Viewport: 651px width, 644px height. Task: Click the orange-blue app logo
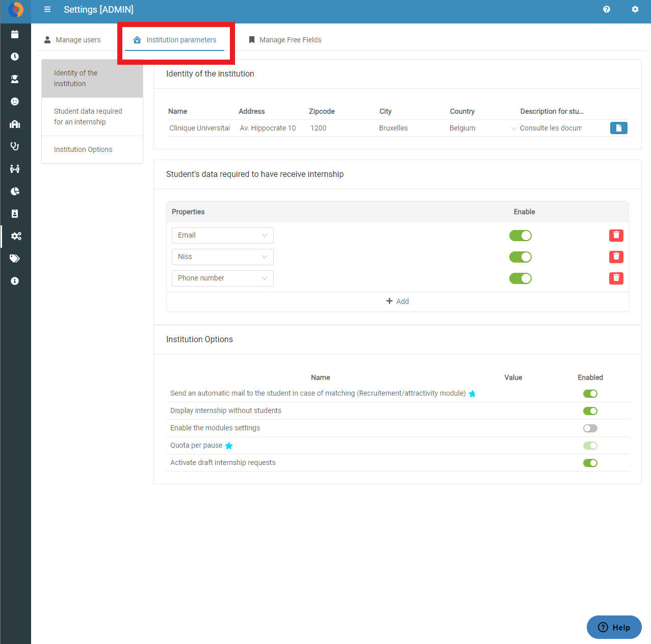click(x=16, y=10)
